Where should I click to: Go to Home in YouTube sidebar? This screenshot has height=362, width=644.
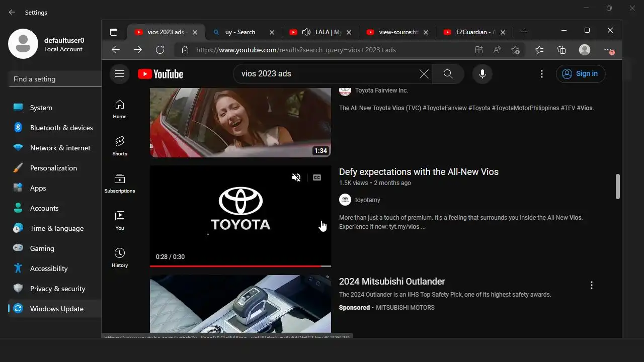coord(120,109)
